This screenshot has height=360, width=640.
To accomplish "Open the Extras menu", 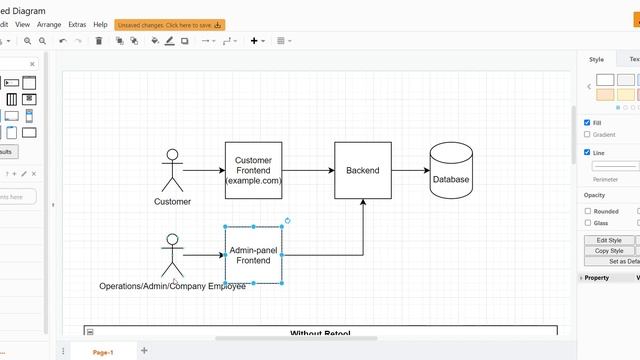I will 77,24.
